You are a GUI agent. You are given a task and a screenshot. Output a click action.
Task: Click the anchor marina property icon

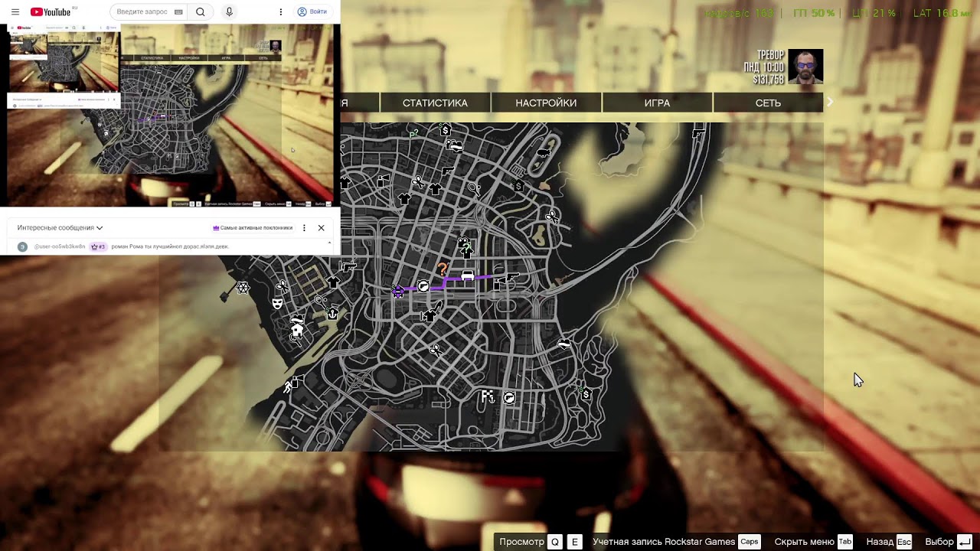point(333,314)
